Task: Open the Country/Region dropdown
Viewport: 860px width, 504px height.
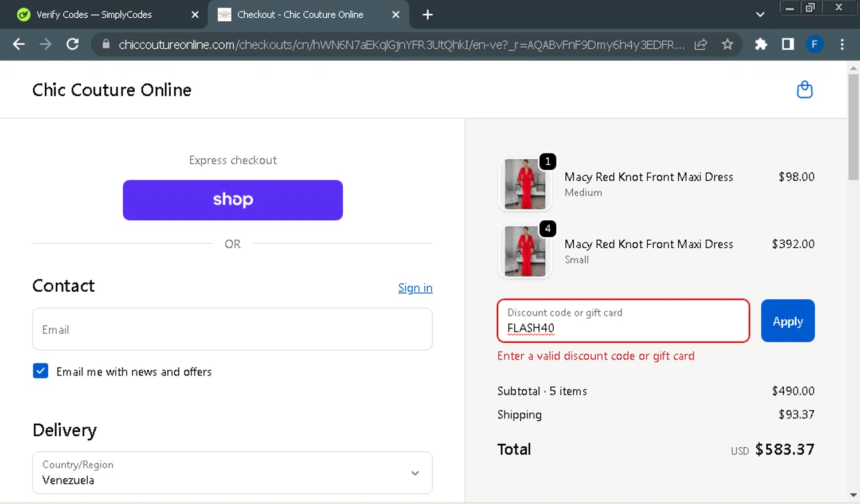Action: tap(232, 472)
